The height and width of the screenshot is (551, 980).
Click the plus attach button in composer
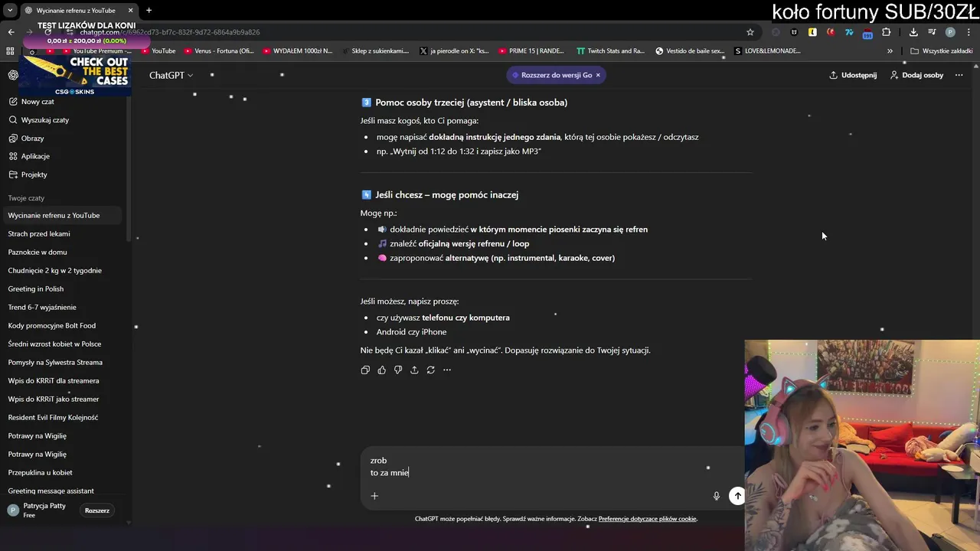point(374,496)
